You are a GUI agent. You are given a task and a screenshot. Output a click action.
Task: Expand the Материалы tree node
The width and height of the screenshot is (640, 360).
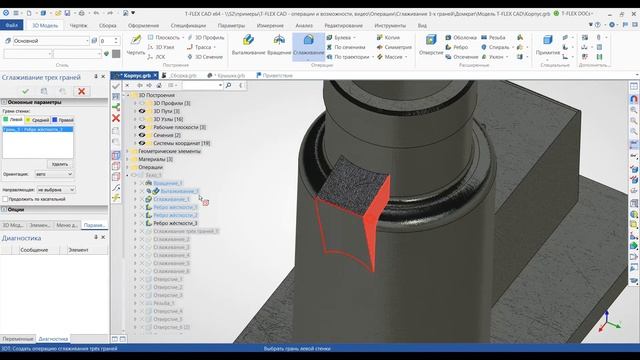click(127, 159)
